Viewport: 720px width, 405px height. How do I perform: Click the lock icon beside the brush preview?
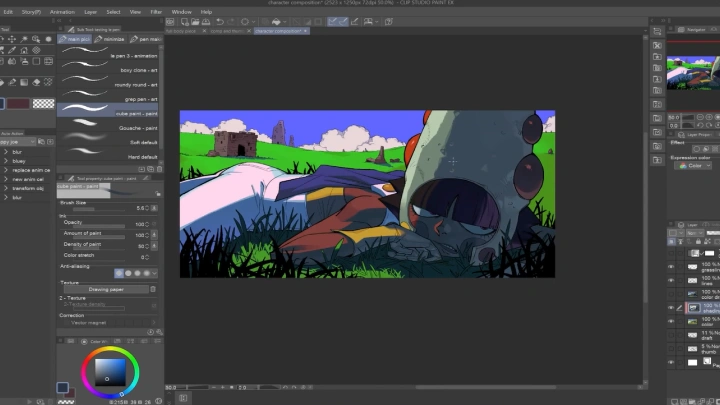(158, 194)
